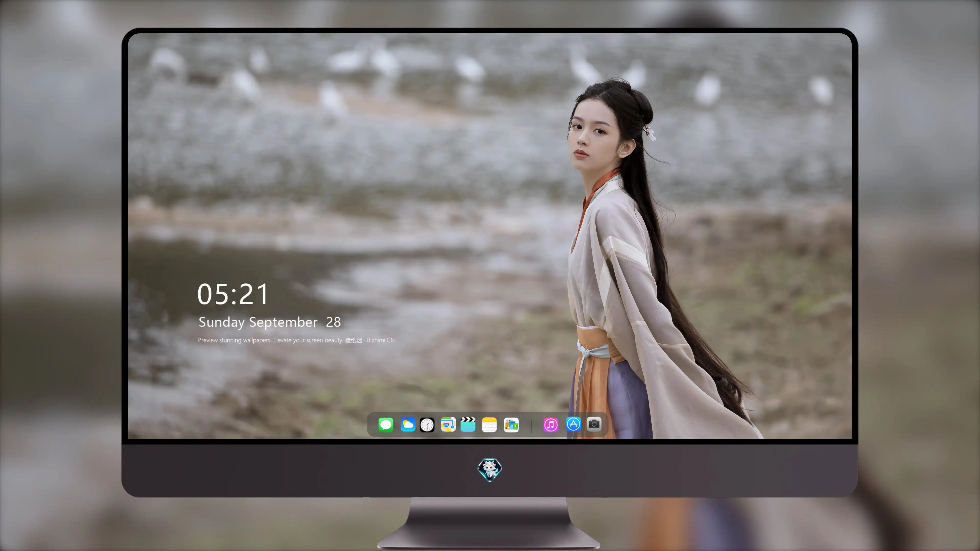Click the 'Preview stunning wallpapers' caption text

[296, 340]
